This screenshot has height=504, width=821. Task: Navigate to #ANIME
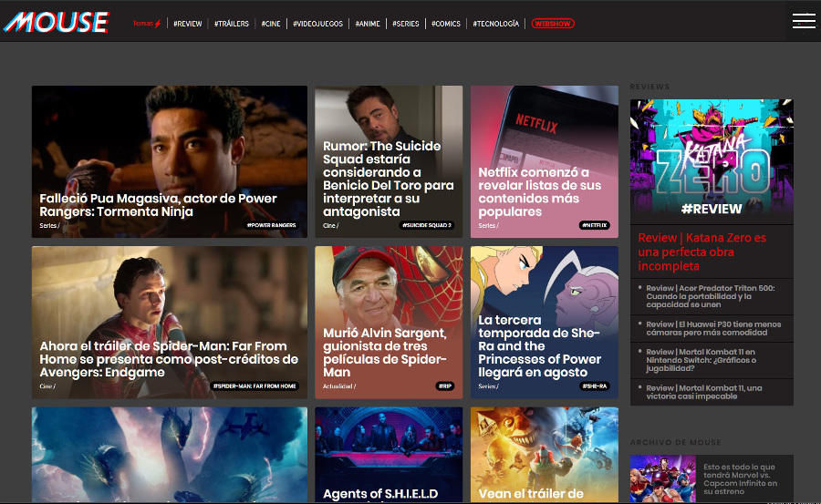[x=368, y=24]
